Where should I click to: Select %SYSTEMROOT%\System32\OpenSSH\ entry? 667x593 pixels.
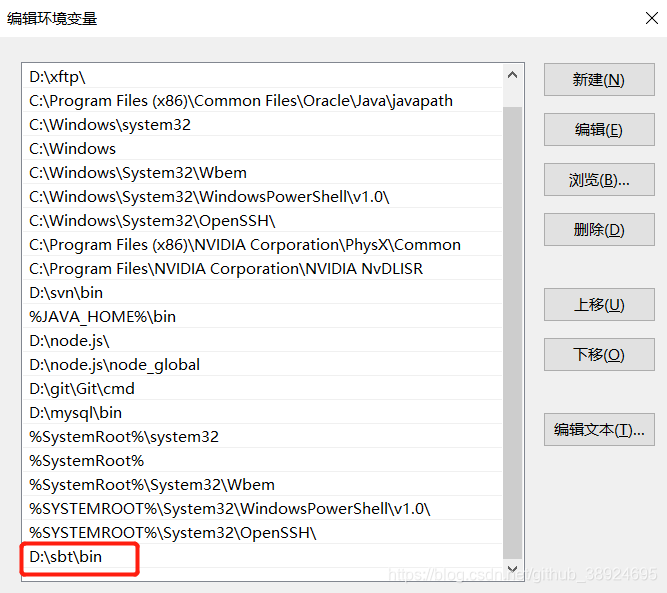(x=262, y=533)
